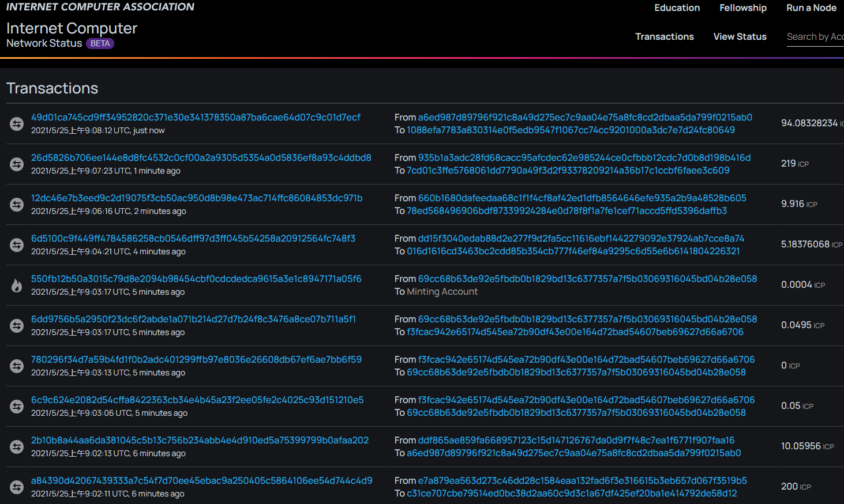Image resolution: width=844 pixels, height=504 pixels.
Task: Click the 10.05956 ICP amount
Action: [x=807, y=446]
